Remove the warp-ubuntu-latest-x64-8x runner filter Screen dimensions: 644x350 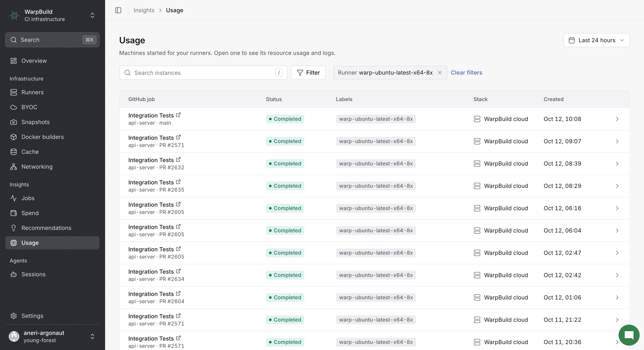click(440, 73)
